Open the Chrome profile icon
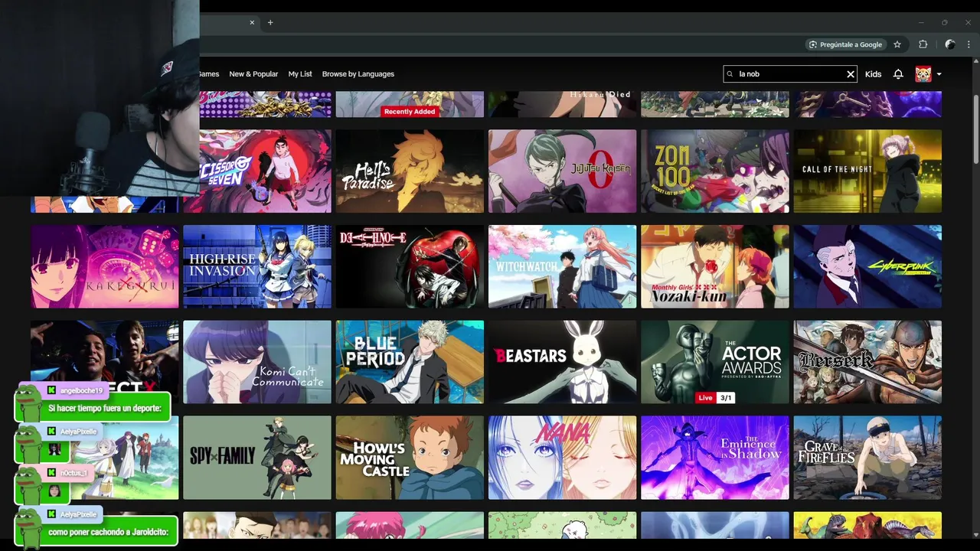This screenshot has width=980, height=551. point(950,44)
